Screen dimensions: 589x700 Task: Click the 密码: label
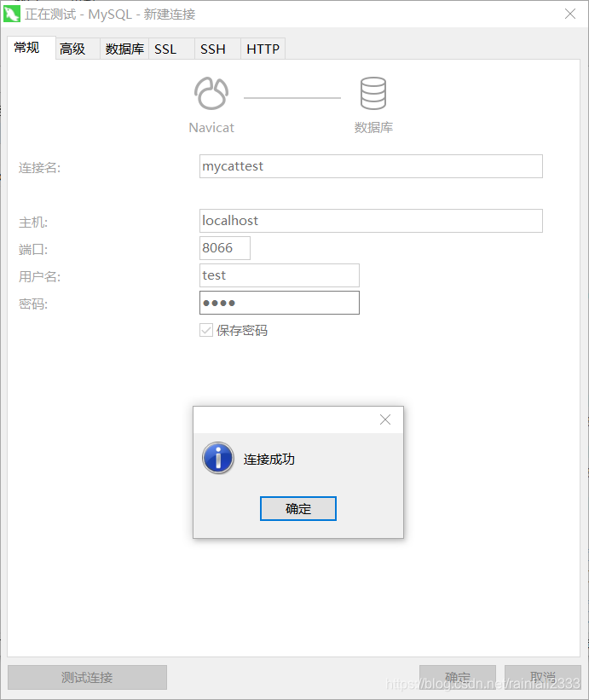[x=33, y=304]
